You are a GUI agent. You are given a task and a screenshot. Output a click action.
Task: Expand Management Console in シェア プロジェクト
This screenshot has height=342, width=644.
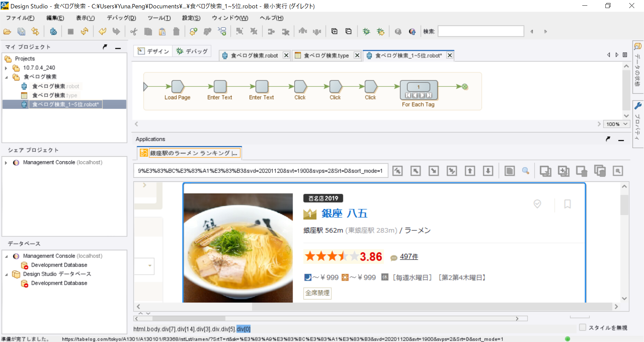point(6,163)
